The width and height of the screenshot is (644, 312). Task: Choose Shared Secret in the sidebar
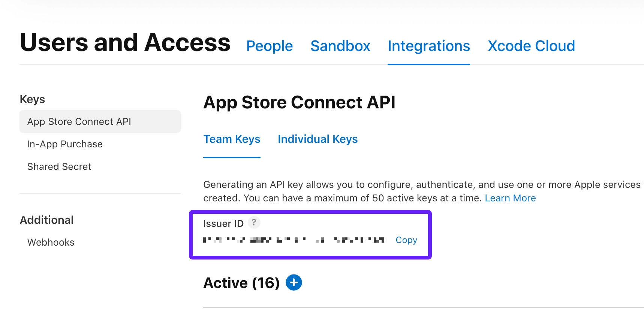(59, 166)
